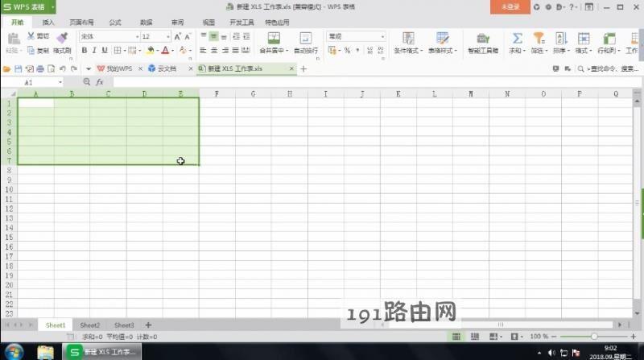
Task: Toggle top vertical alignment
Action: (204, 36)
